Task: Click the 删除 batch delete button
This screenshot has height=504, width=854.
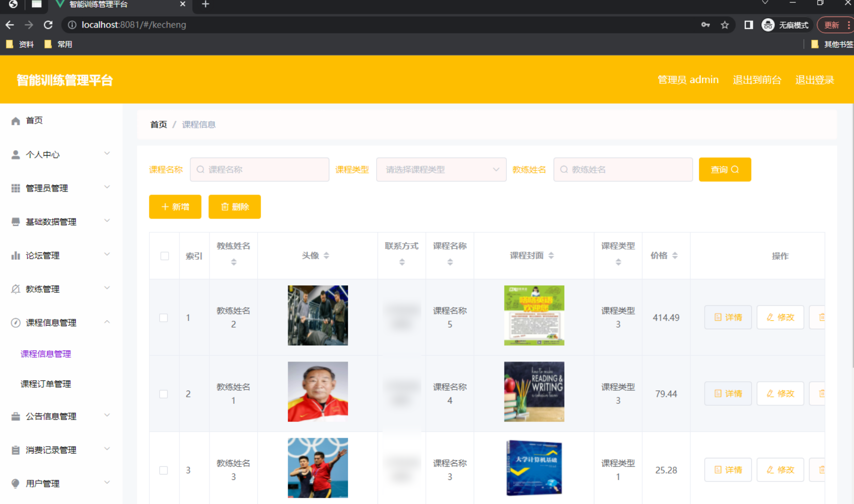Action: coord(235,207)
